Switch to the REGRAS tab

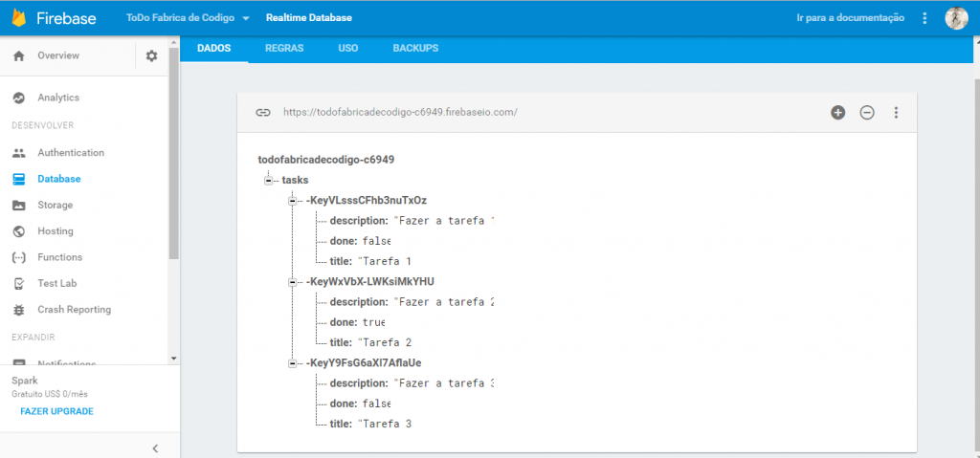(283, 48)
